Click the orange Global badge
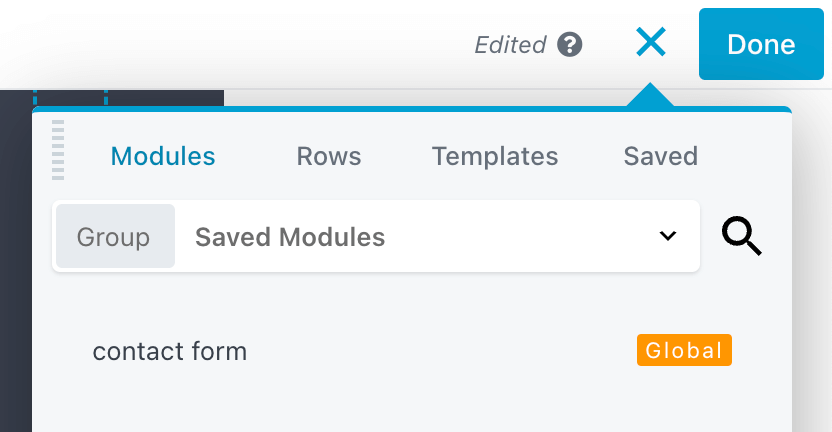The height and width of the screenshot is (432, 832). click(x=684, y=350)
